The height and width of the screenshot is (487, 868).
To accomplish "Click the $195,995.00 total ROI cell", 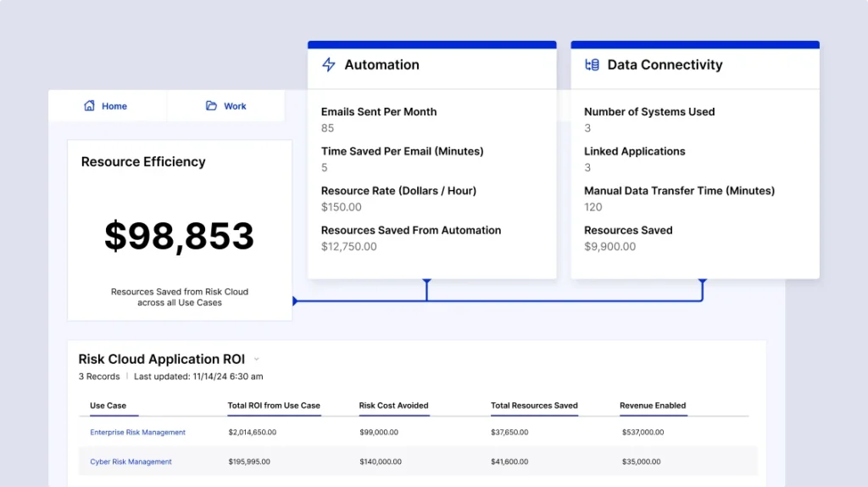I will (x=249, y=462).
